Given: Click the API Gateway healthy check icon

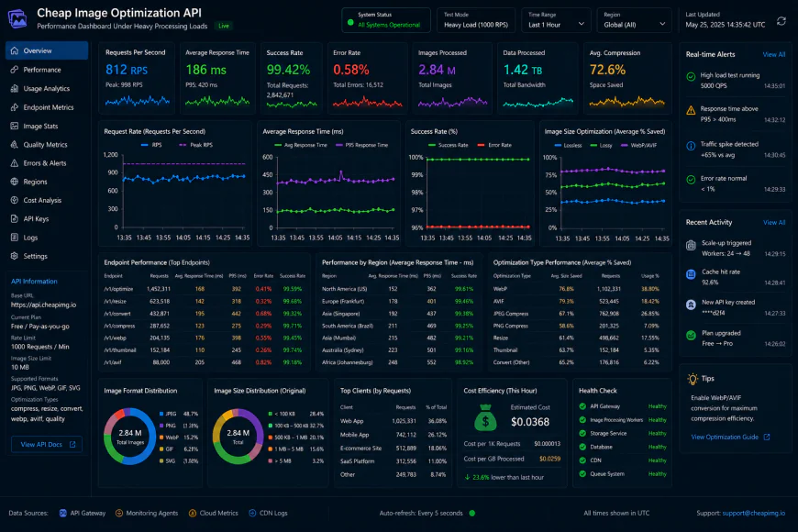Looking at the screenshot, I should click(x=582, y=406).
